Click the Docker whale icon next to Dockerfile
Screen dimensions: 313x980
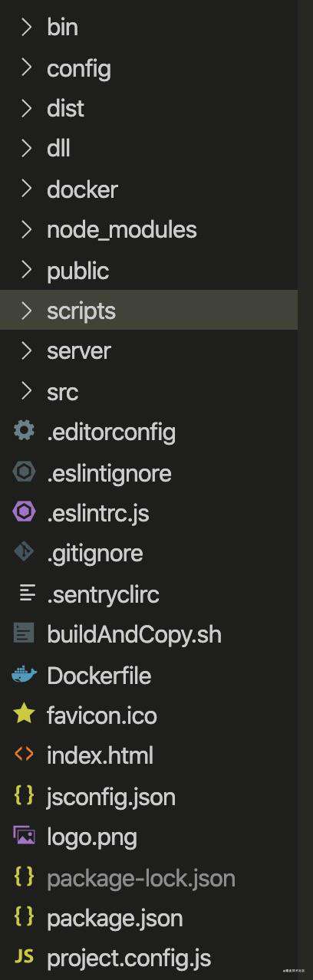(25, 675)
